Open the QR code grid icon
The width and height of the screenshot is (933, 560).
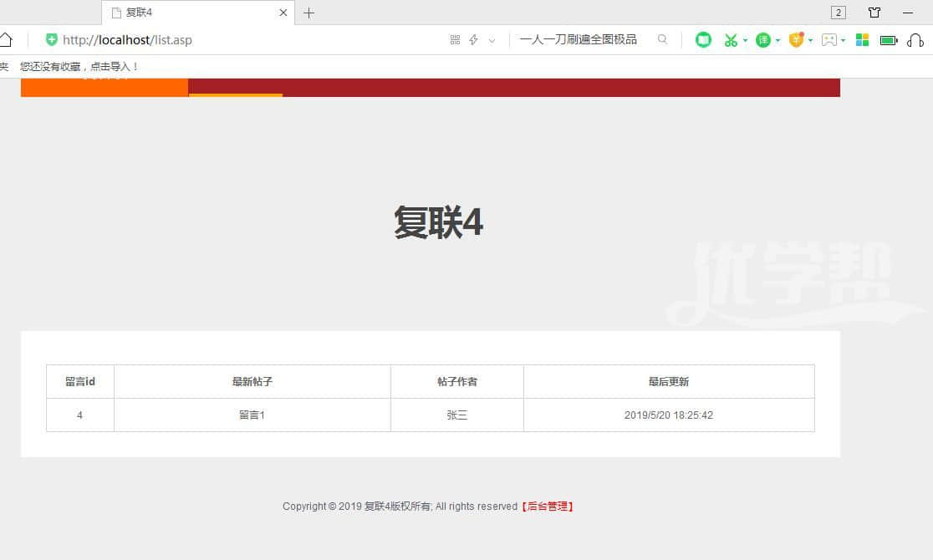[455, 39]
